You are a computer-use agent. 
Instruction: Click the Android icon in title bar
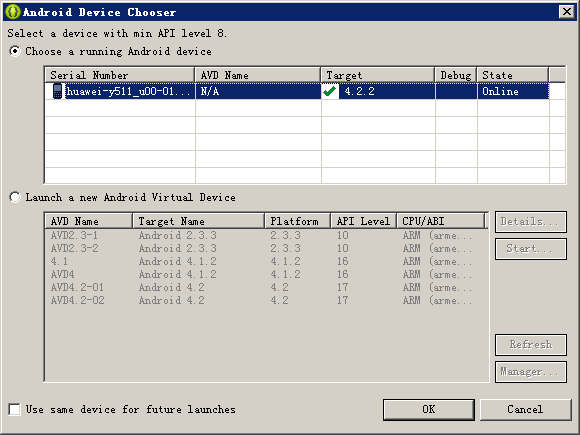tap(13, 12)
